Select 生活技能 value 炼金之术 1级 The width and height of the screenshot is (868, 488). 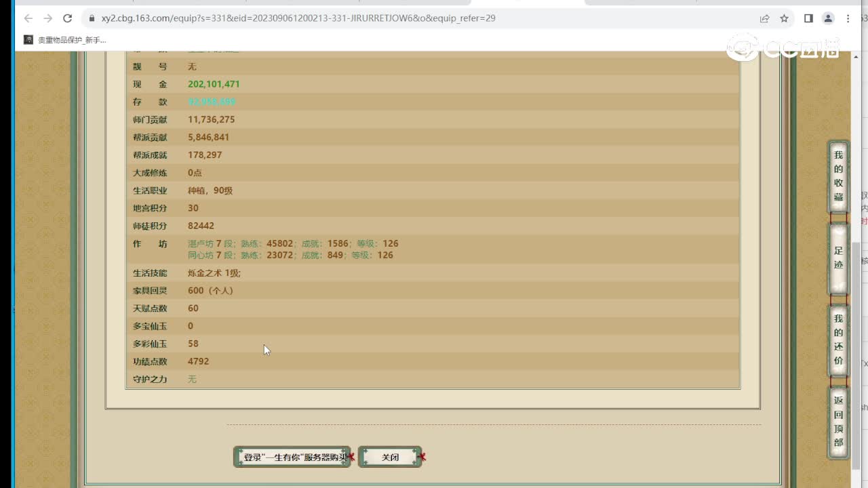pyautogui.click(x=214, y=273)
